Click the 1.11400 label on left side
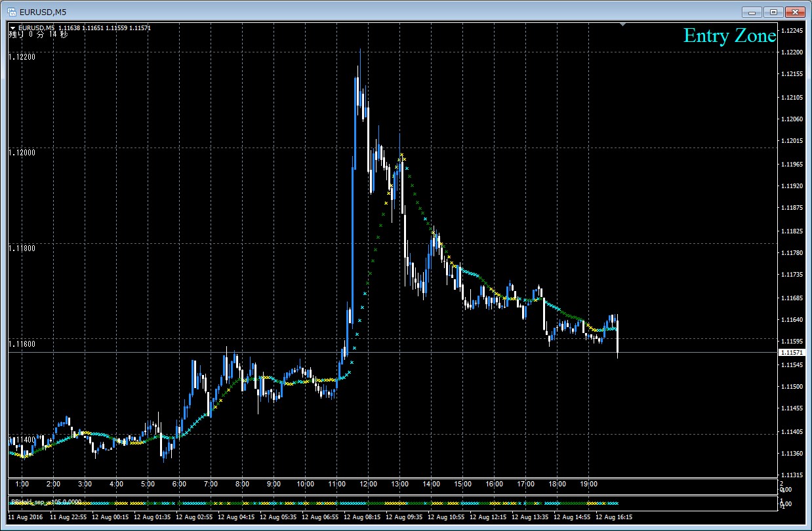This screenshot has width=812, height=531. (22, 439)
